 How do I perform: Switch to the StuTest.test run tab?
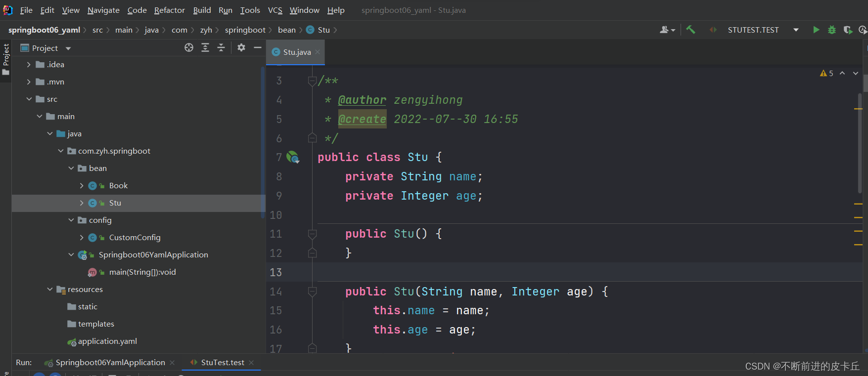point(223,363)
